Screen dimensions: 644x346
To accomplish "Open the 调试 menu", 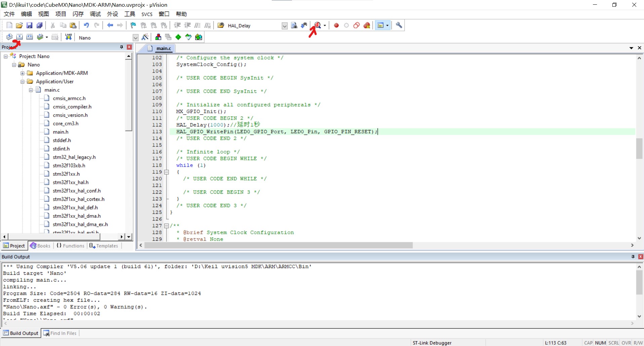I will pyautogui.click(x=95, y=14).
